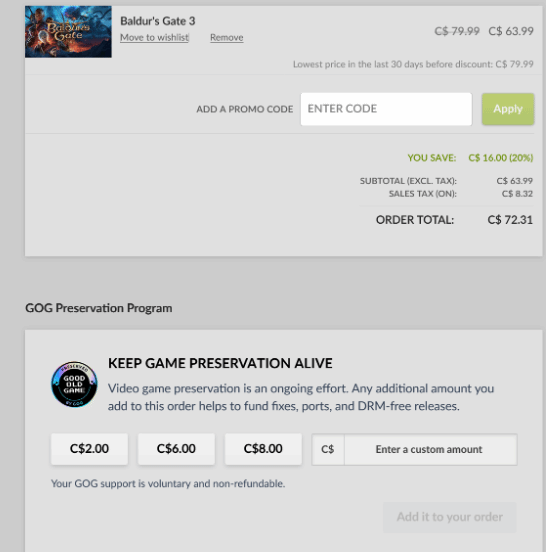Click the custom amount input field

431,449
